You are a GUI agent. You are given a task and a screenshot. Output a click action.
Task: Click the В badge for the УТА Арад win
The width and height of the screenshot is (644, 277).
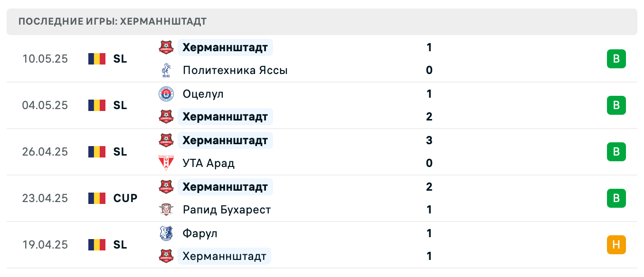616,152
